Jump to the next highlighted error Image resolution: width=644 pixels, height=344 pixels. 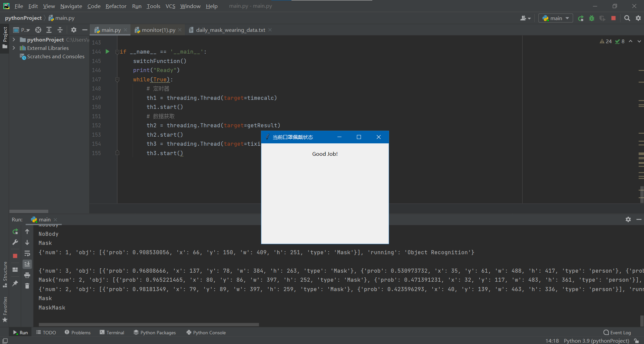coord(639,41)
